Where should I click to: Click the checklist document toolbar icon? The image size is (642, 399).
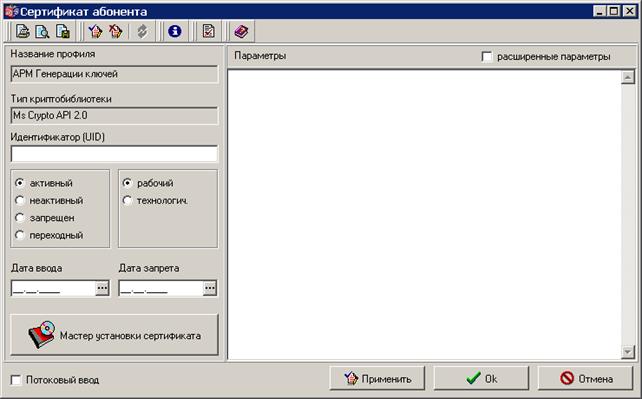(208, 32)
